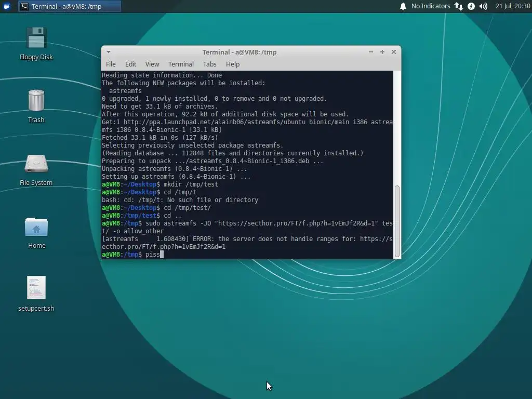The height and width of the screenshot is (399, 532).
Task: Click the No Indicators panel item
Action: (431, 6)
